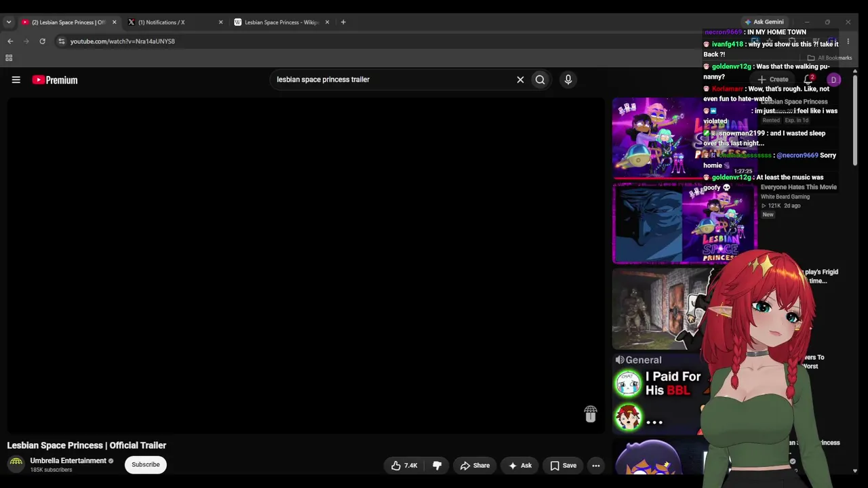Click the page vertical scrollbar thumb
This screenshot has width=868, height=488.
coord(854,119)
